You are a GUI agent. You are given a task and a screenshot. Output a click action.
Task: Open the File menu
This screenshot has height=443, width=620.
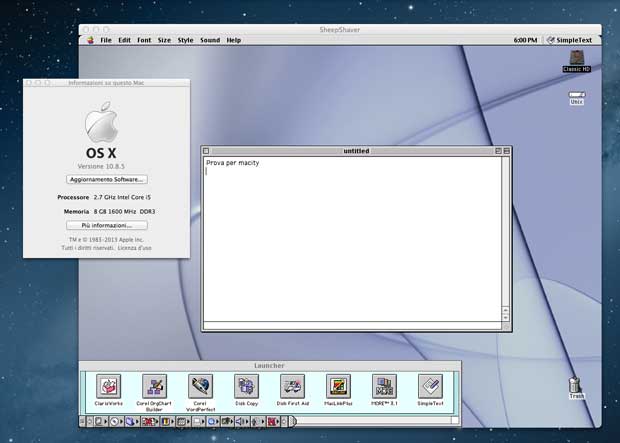pyautogui.click(x=105, y=40)
